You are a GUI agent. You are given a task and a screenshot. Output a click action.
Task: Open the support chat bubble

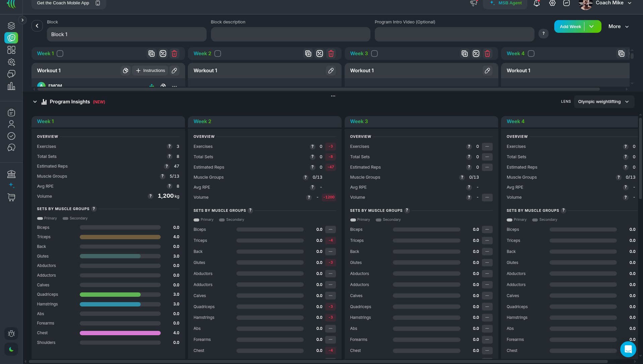click(x=628, y=349)
